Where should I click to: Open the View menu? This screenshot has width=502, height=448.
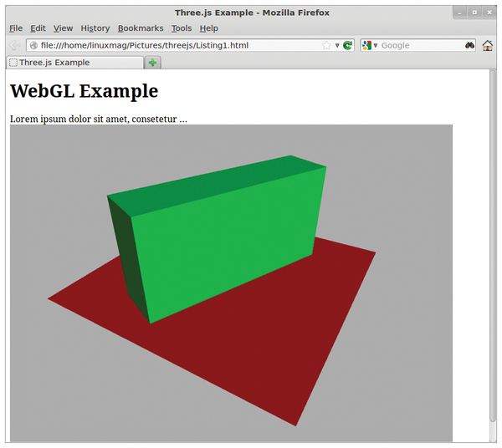[63, 28]
